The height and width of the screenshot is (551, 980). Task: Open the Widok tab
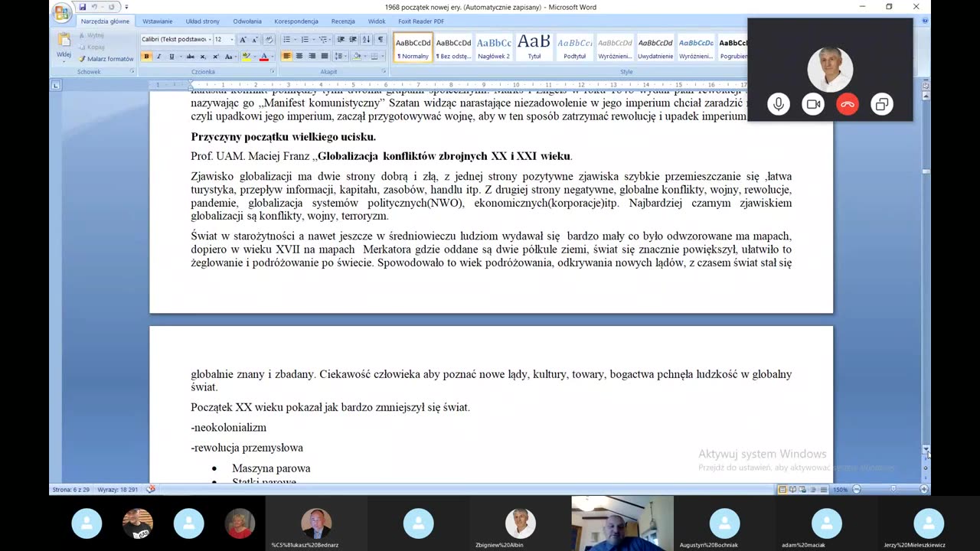[376, 21]
